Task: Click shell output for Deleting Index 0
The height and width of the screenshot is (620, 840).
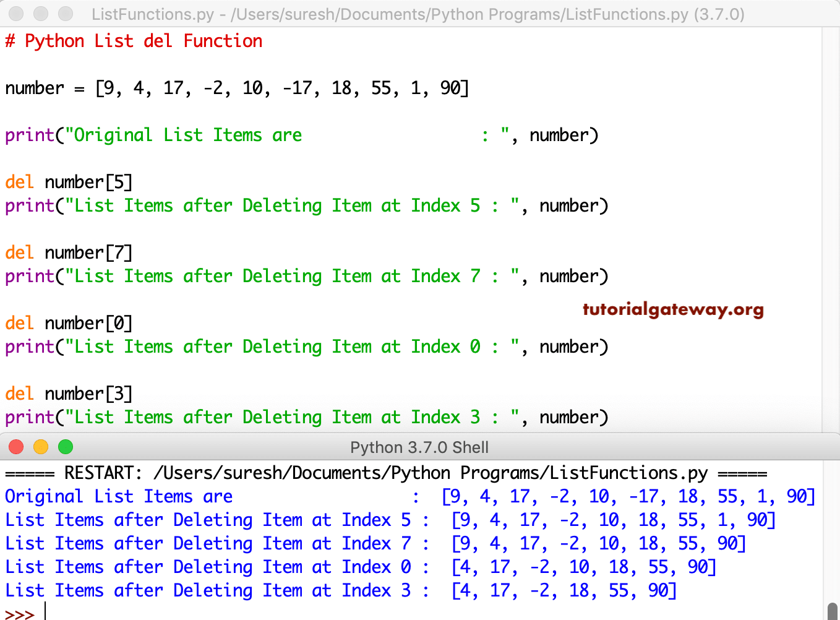Action: click(x=361, y=567)
